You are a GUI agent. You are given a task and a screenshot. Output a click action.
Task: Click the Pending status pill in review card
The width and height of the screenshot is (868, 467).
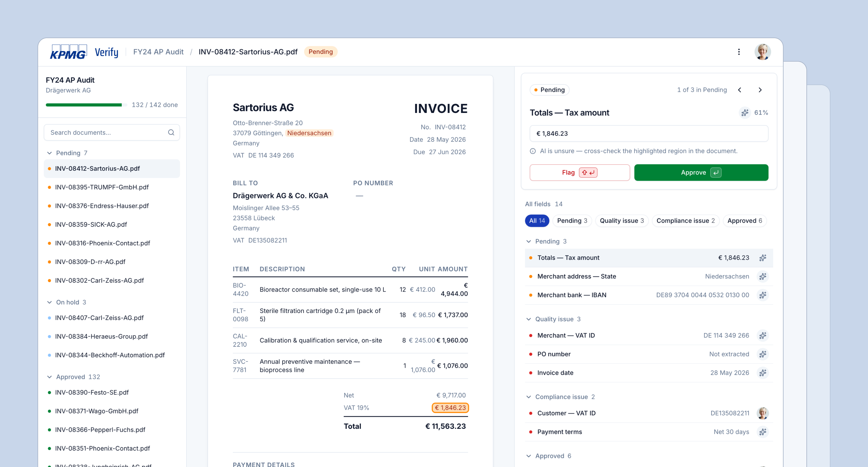coord(549,90)
